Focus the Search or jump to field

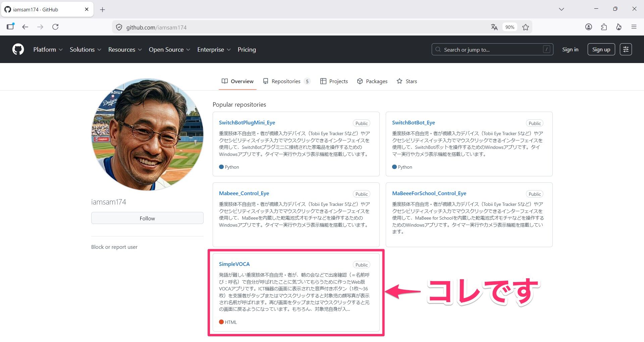coord(492,49)
